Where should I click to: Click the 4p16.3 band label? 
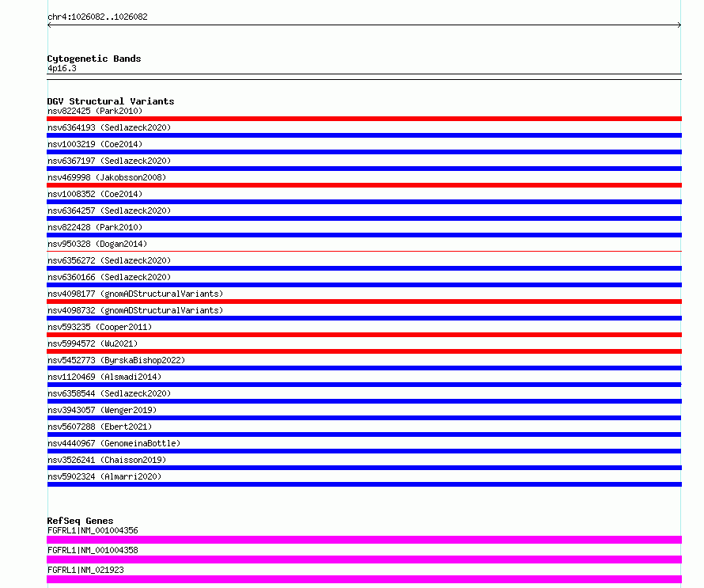[x=62, y=68]
